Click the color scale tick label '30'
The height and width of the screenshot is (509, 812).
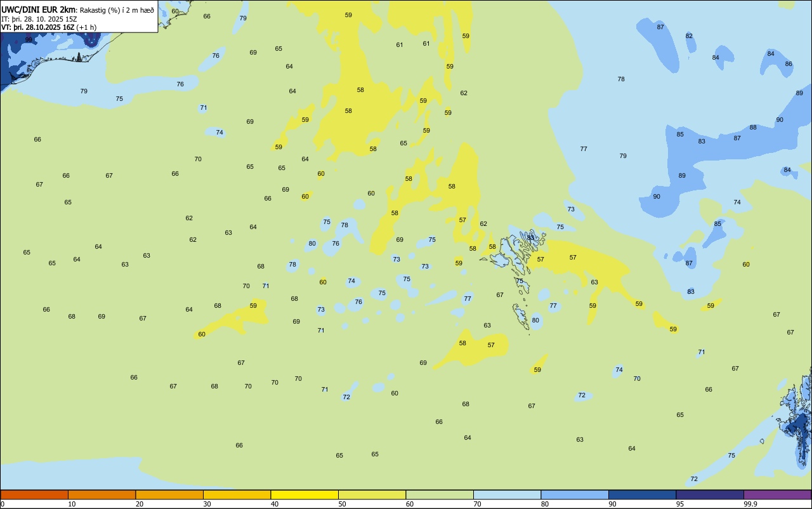[207, 504]
